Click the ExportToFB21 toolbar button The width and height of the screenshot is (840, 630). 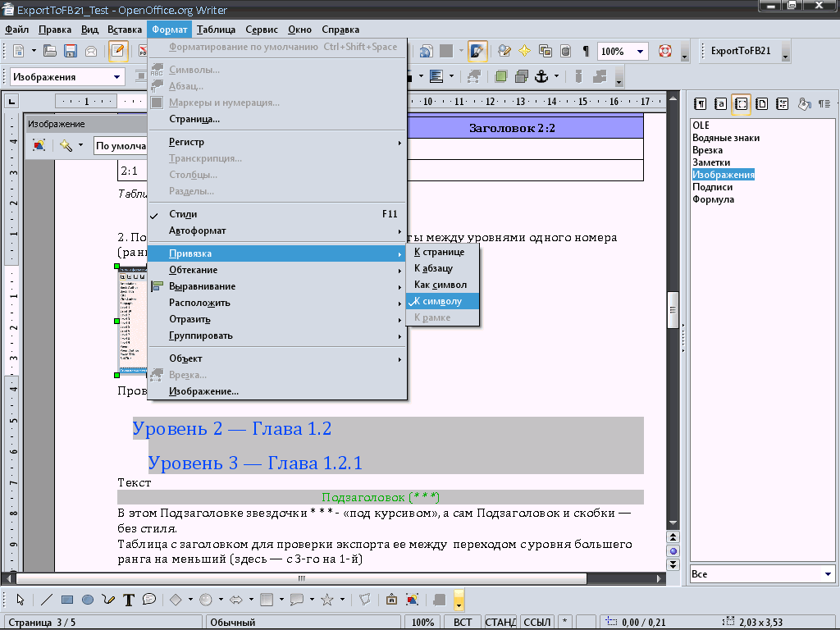(741, 51)
